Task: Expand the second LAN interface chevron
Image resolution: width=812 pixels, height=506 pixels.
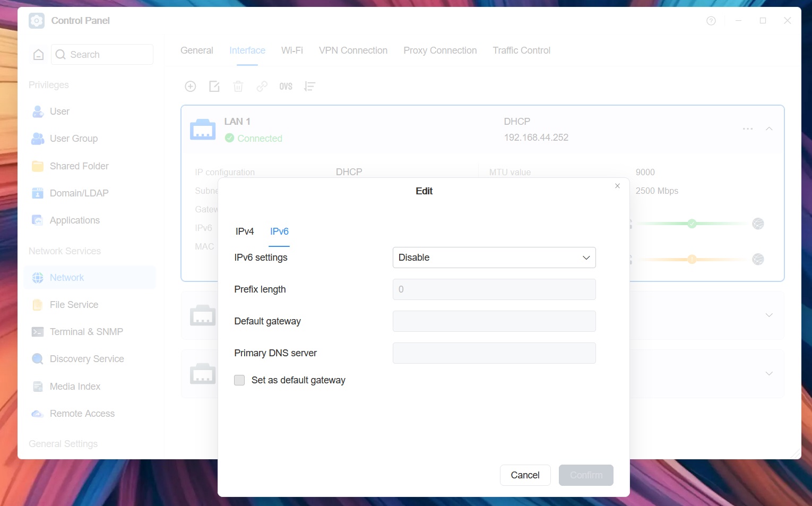Action: tap(769, 315)
